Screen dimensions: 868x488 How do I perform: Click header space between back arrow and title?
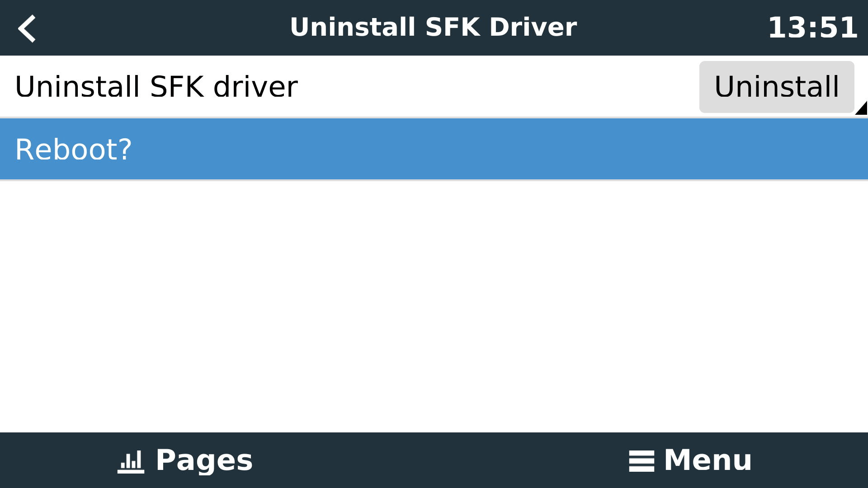point(158,28)
